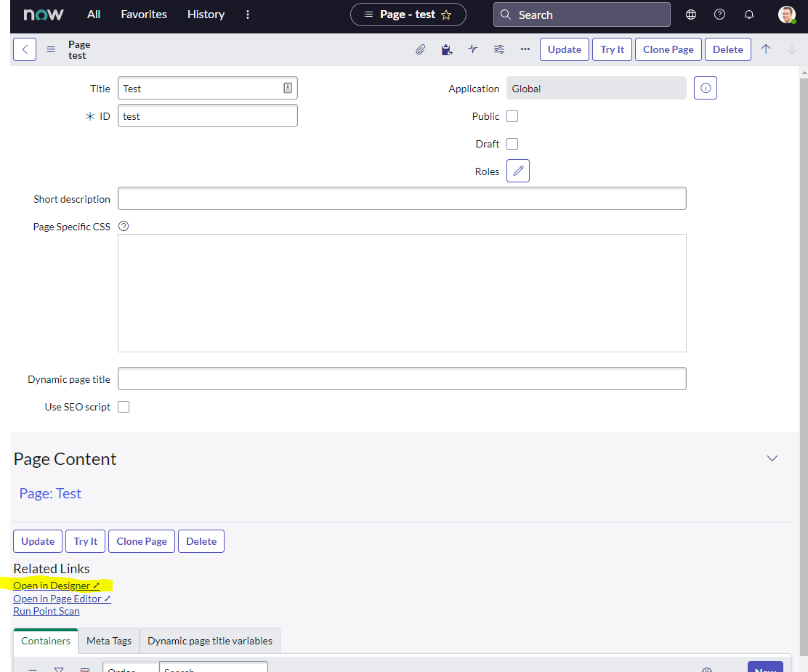This screenshot has width=808, height=672.
Task: Open the personalize form layout icon
Action: click(498, 49)
